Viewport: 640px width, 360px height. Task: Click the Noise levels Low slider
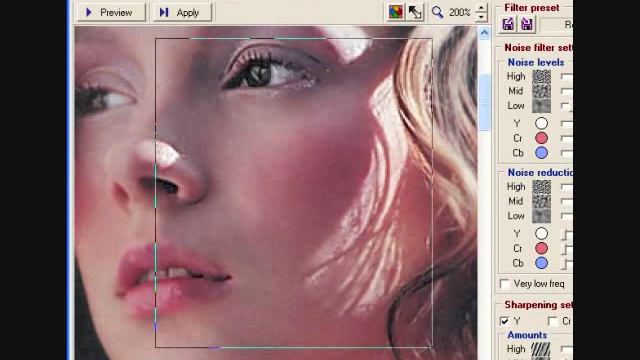[x=567, y=106]
